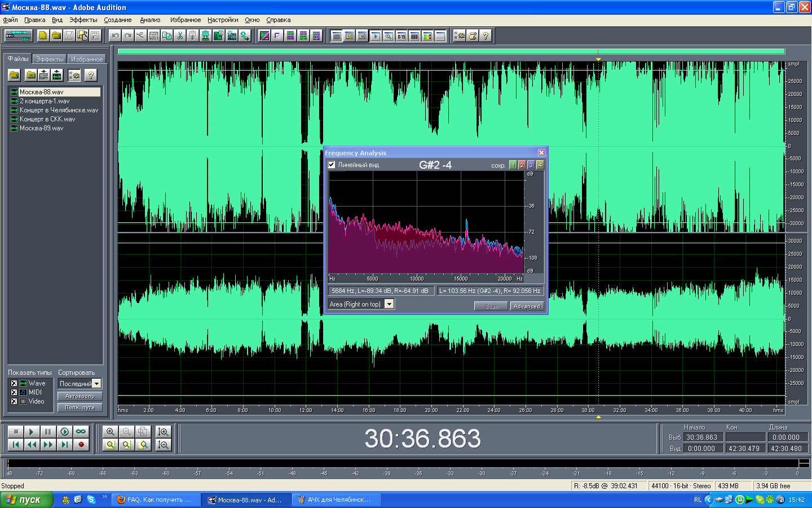812x508 pixels.
Task: Uncheck the Линейный вид checkbox
Action: pos(332,165)
